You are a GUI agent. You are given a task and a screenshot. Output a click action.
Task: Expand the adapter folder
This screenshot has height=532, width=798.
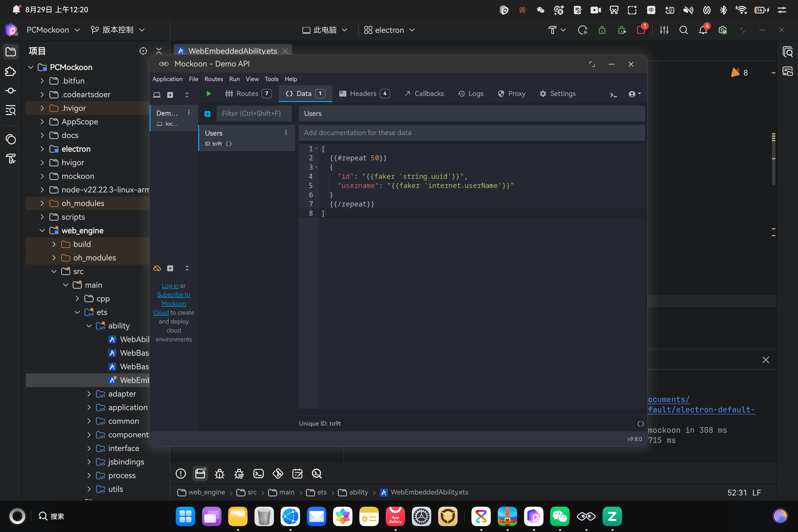pos(89,394)
